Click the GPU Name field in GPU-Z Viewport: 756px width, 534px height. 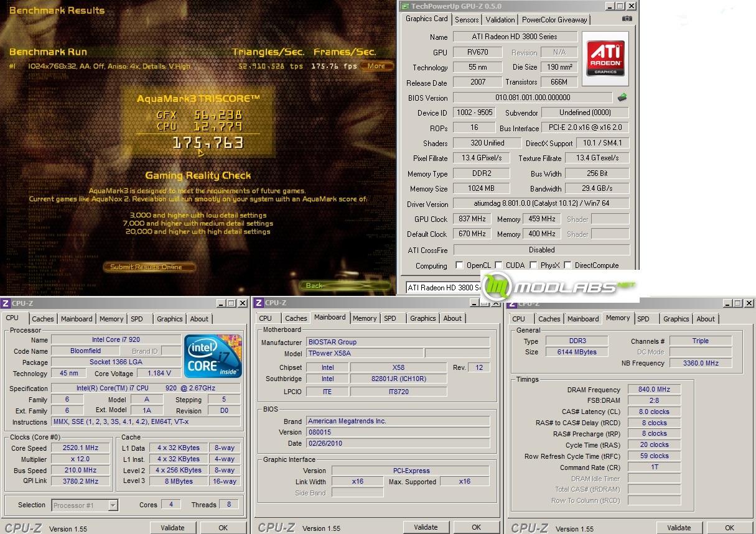click(x=515, y=37)
